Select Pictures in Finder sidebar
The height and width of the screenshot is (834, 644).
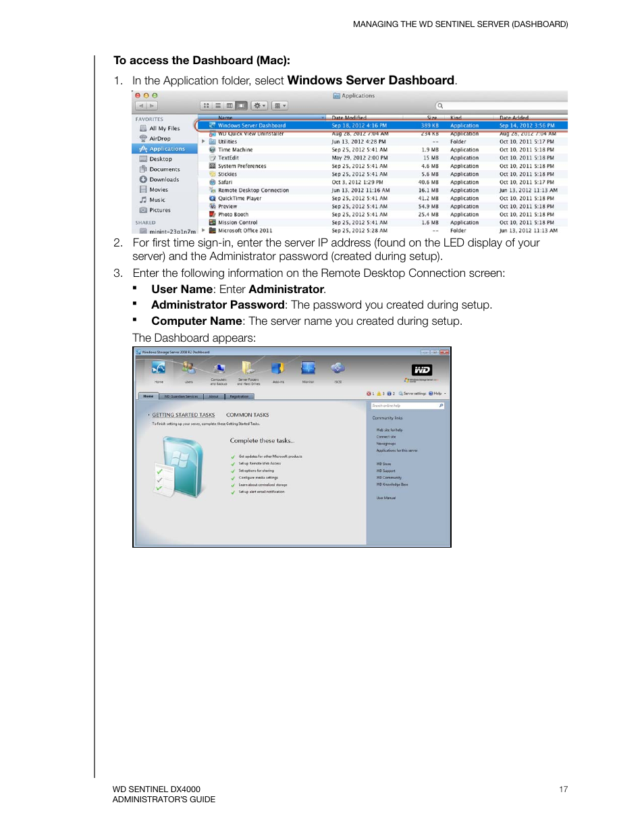coord(160,210)
